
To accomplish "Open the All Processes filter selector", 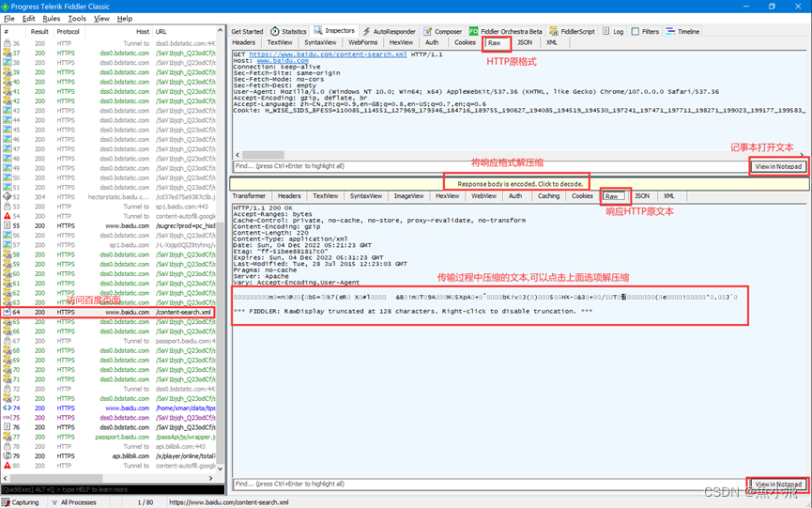I will tap(74, 502).
